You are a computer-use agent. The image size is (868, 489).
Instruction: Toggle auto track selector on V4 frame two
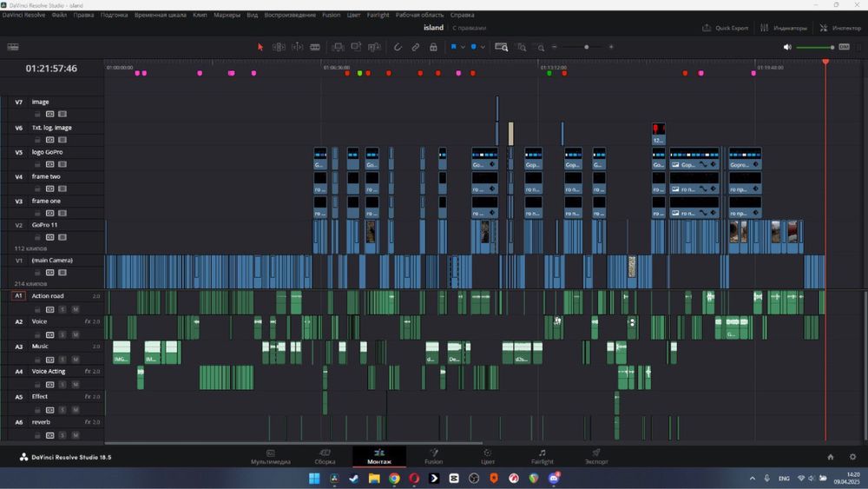49,188
